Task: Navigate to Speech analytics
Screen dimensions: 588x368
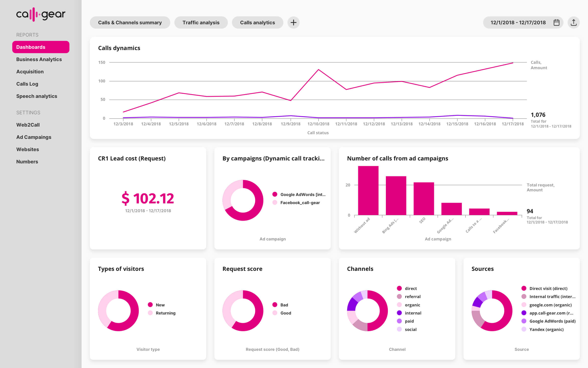Action: (x=37, y=96)
